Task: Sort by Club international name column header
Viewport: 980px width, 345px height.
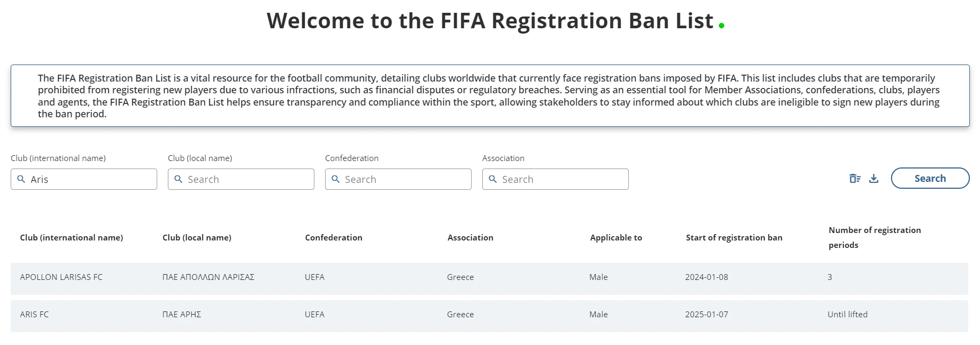Action: [71, 237]
